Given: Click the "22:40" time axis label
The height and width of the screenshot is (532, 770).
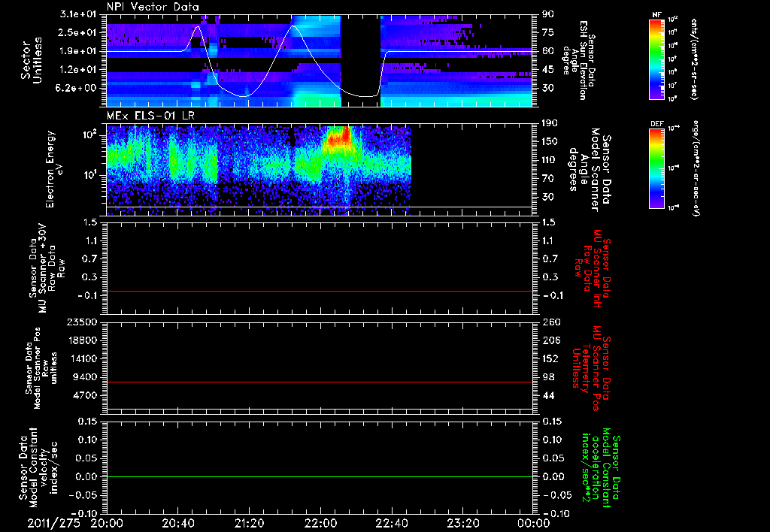Looking at the screenshot, I should [x=392, y=523].
